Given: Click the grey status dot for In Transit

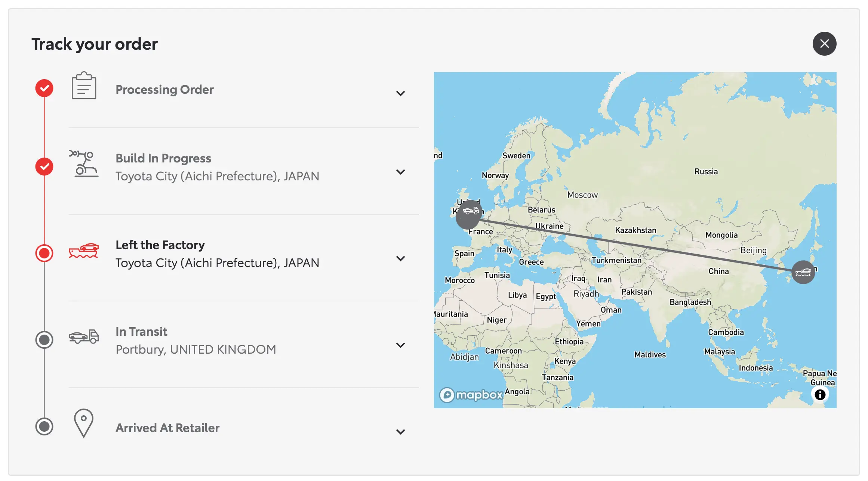Looking at the screenshot, I should tap(44, 340).
